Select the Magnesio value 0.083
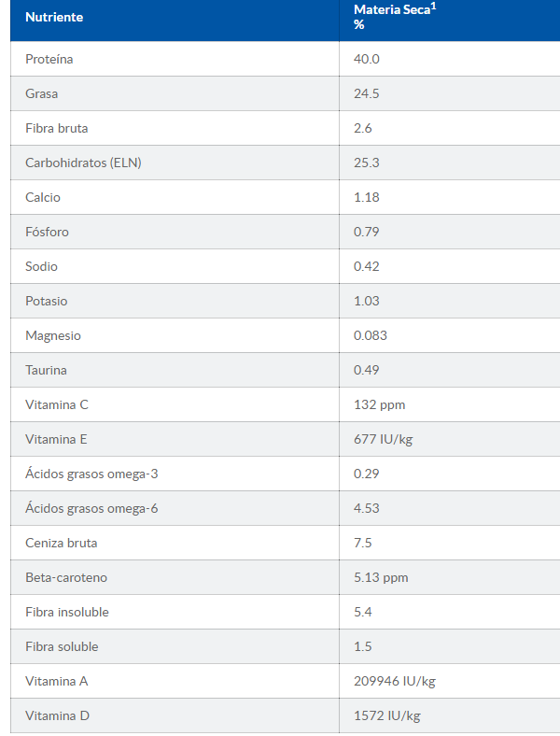Screen dimensions: 560x736 [370, 335]
